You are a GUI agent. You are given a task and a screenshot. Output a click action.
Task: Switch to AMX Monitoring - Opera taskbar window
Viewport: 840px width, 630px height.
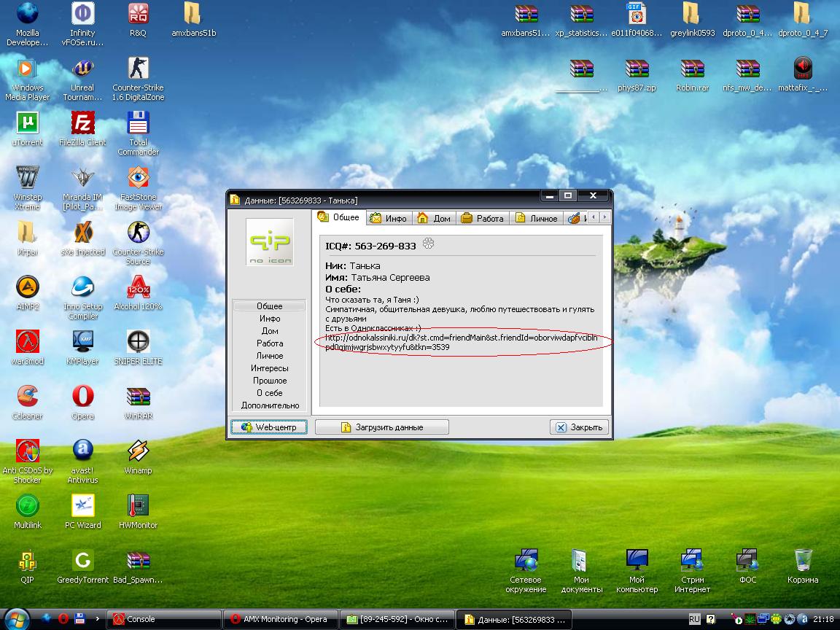[279, 619]
